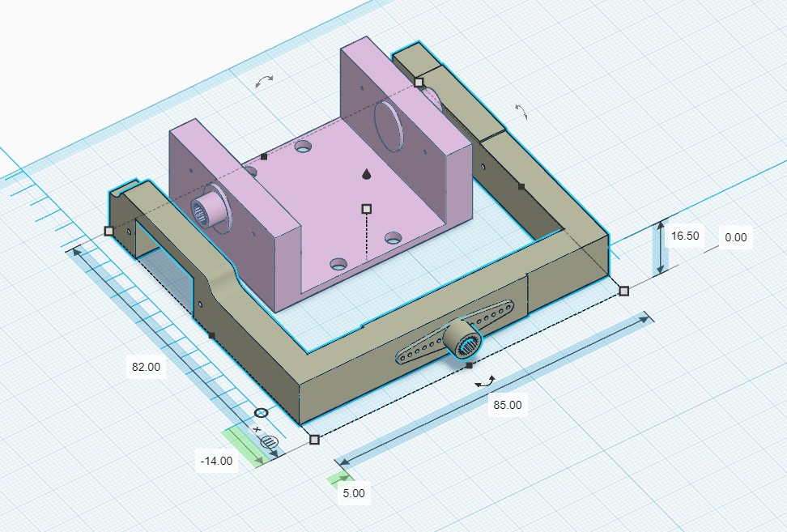Click the 5.00 ruler offset value
787x532 pixels.
coord(354,493)
